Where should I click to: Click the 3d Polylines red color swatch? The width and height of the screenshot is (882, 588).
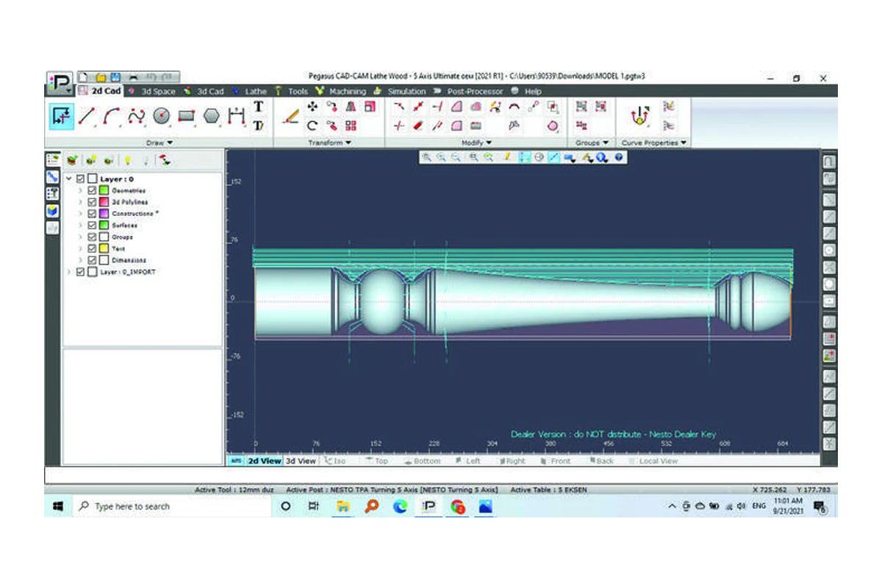click(104, 202)
